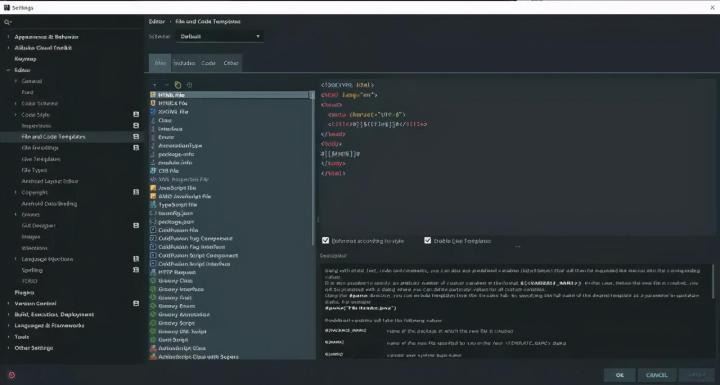Screen dimensions: 720x385
Task: Select the ActionScript Class template icon
Action: pos(153,348)
